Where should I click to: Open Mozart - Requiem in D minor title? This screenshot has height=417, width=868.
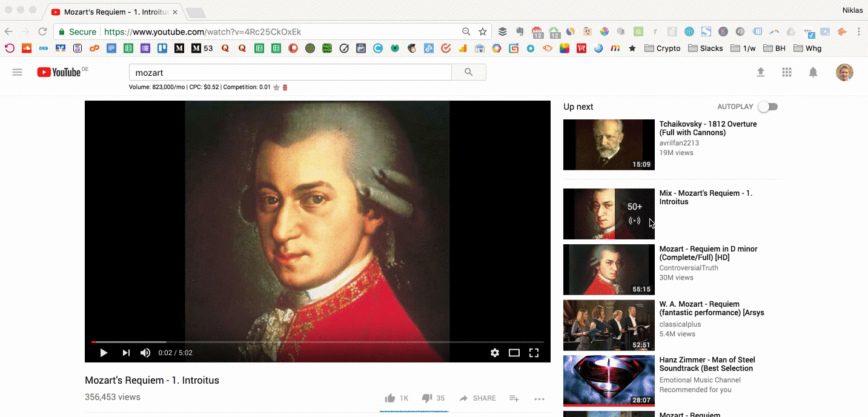(x=708, y=253)
